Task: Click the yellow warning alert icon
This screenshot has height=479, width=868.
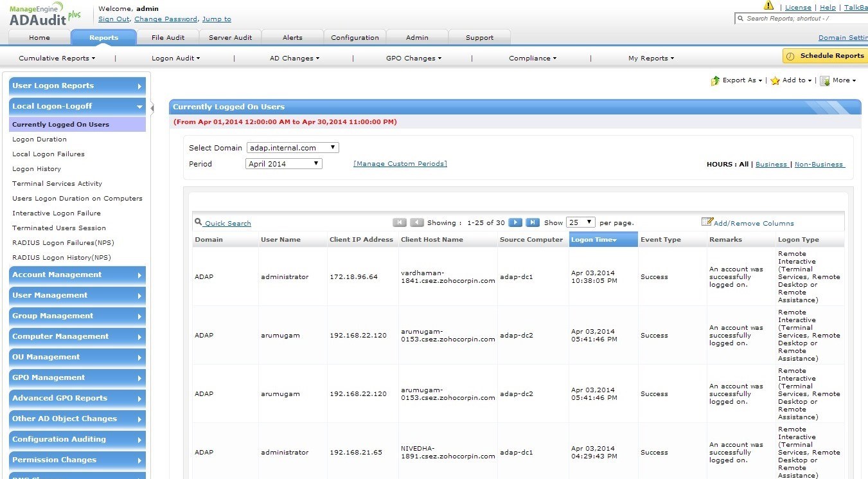Action: click(768, 6)
